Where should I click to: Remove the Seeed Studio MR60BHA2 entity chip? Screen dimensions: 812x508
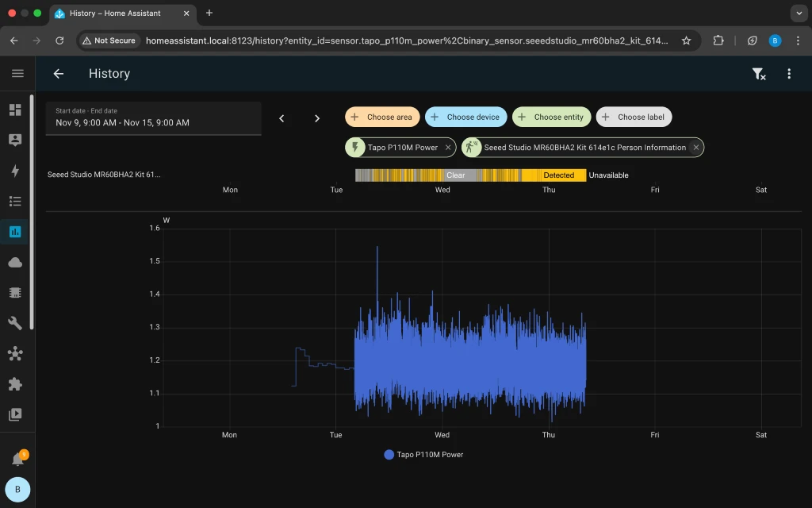(696, 148)
